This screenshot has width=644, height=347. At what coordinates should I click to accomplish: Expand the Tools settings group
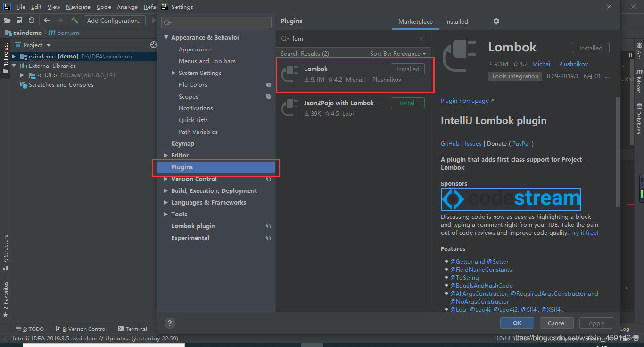(166, 215)
